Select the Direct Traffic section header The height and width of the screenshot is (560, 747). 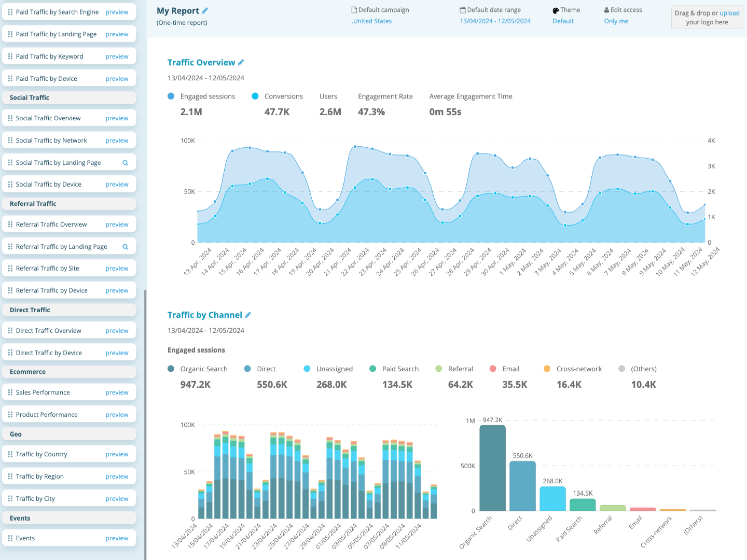69,310
